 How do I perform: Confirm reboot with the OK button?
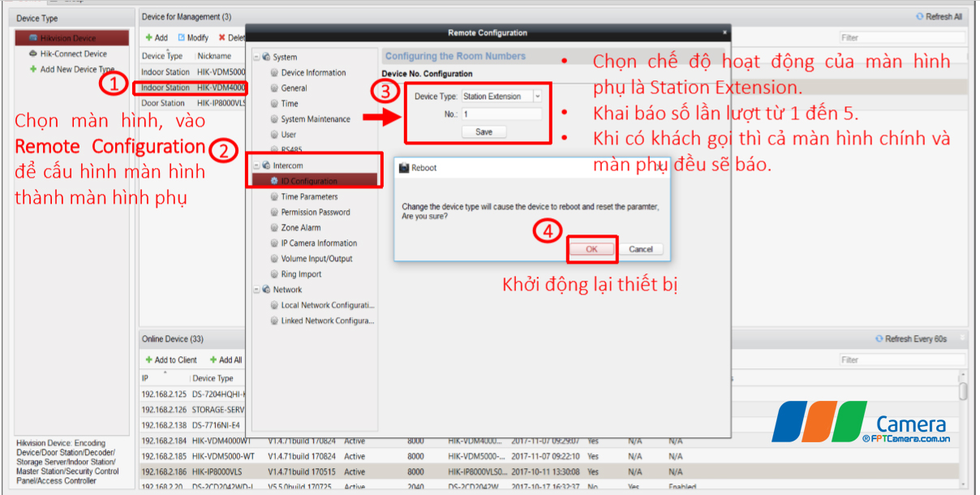[x=591, y=249]
